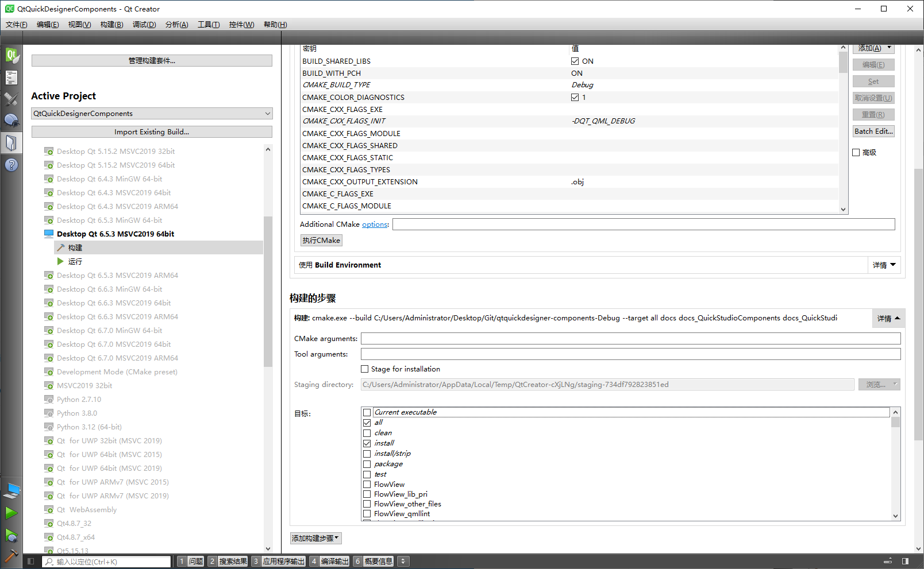The height and width of the screenshot is (569, 924).
Task: Expand Build Environment 详情 details
Action: [884, 265]
